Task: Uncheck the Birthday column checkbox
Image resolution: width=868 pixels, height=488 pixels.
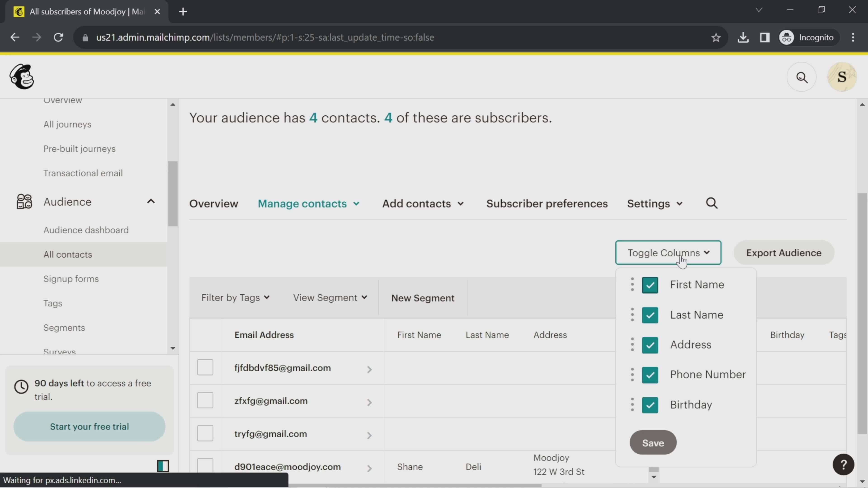Action: [650, 405]
